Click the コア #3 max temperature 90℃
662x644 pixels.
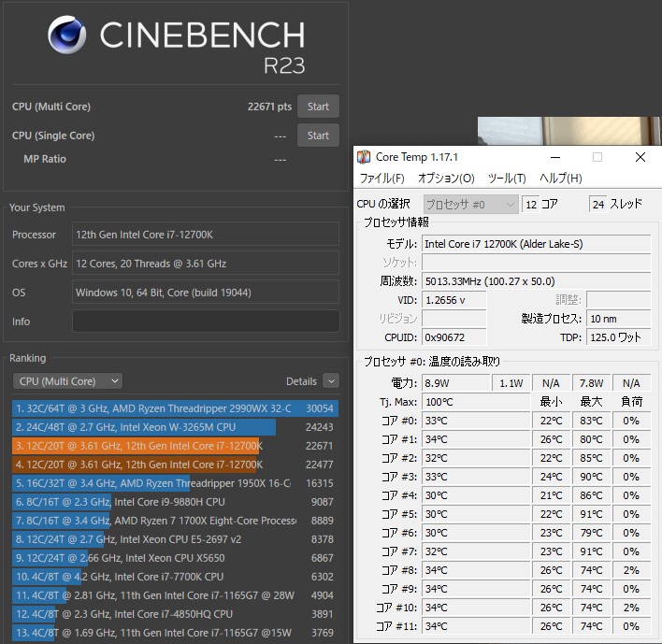point(591,477)
